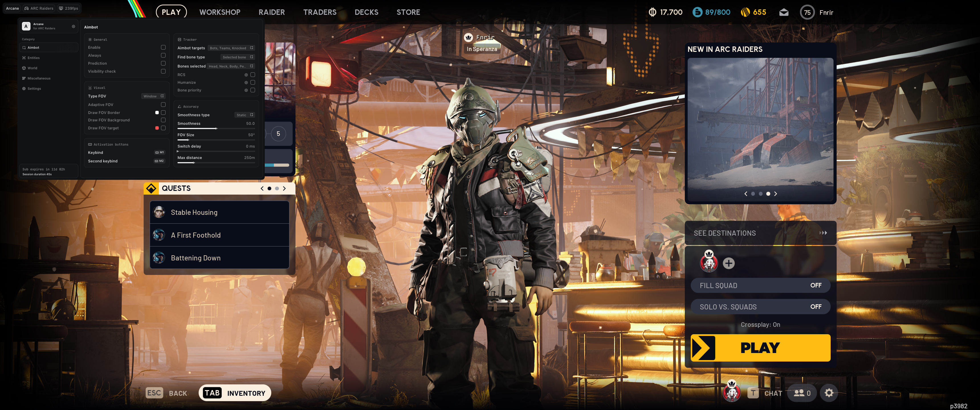Viewport: 980px width, 410px height.
Task: Switch to Traders tab
Action: (x=319, y=12)
